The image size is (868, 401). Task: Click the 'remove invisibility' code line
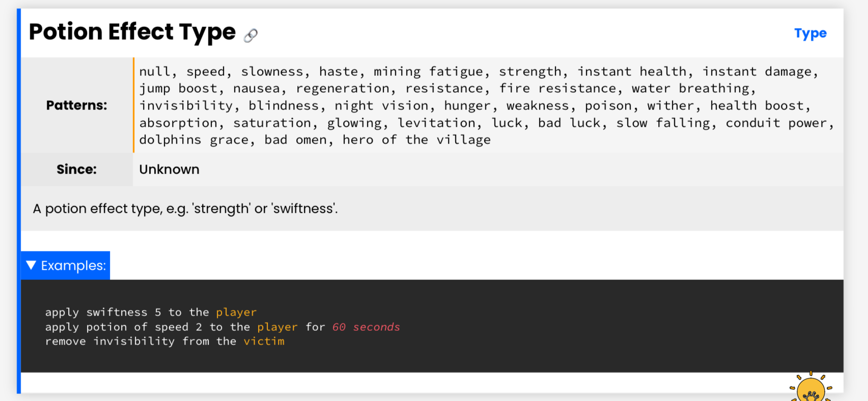[164, 341]
